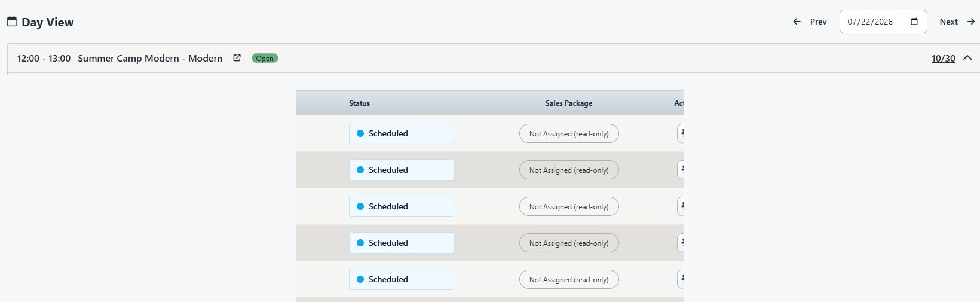Click the Open status badge

[x=265, y=58]
